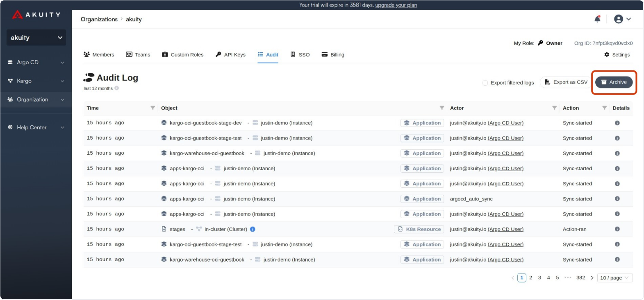The image size is (644, 300).
Task: Click the akuity breadcrumb item
Action: point(134,19)
